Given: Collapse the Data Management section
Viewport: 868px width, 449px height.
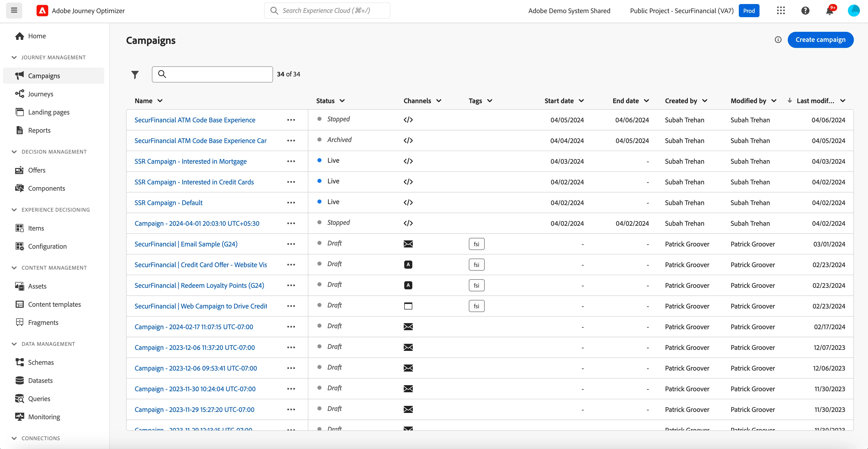Looking at the screenshot, I should (x=14, y=344).
